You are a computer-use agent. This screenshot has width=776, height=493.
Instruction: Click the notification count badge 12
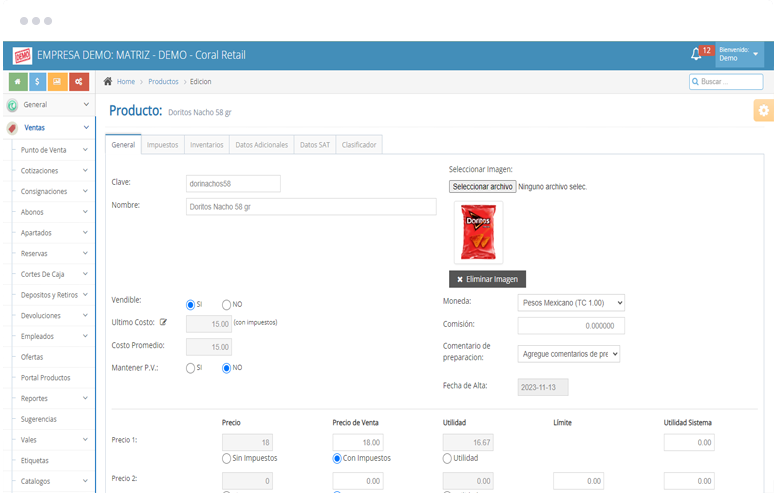click(x=707, y=50)
